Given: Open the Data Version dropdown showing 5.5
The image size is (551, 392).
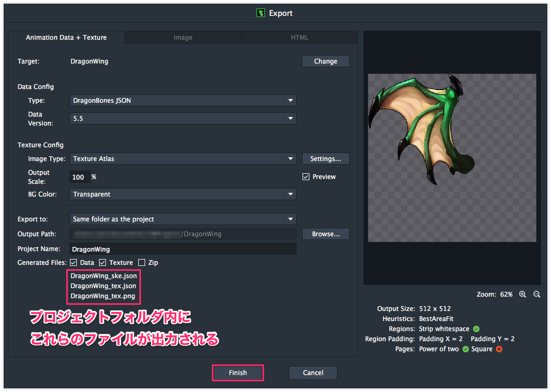Looking at the screenshot, I should [183, 118].
